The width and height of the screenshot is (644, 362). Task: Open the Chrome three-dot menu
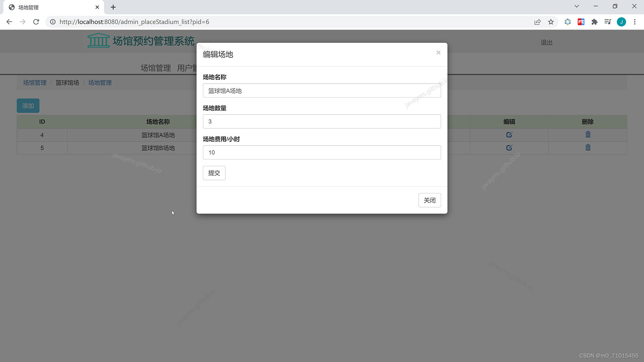tap(635, 22)
